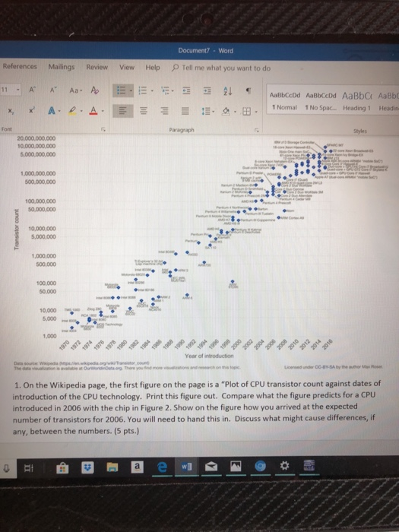Expand numbering library dropdown arrow
Screen dimensions: 399x532
(152, 91)
